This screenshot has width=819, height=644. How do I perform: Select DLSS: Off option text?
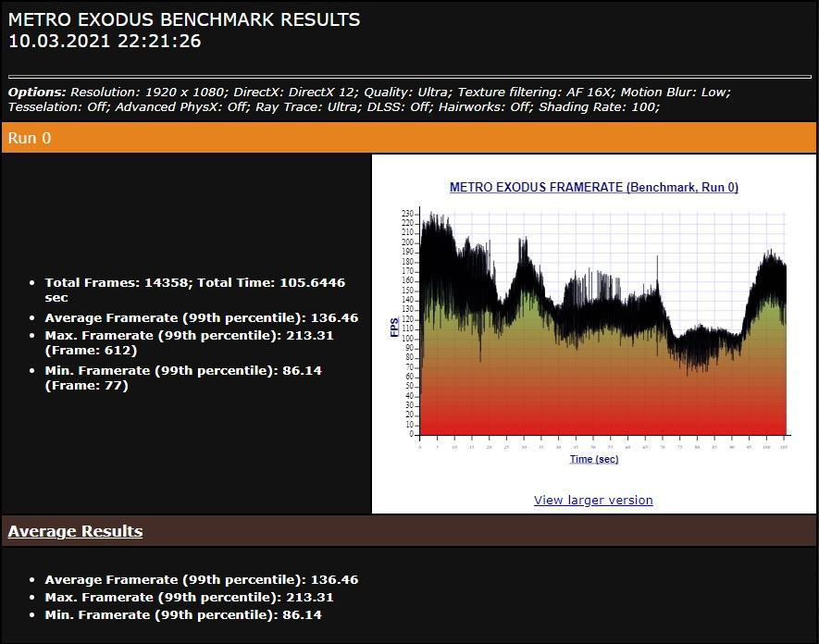click(x=400, y=107)
